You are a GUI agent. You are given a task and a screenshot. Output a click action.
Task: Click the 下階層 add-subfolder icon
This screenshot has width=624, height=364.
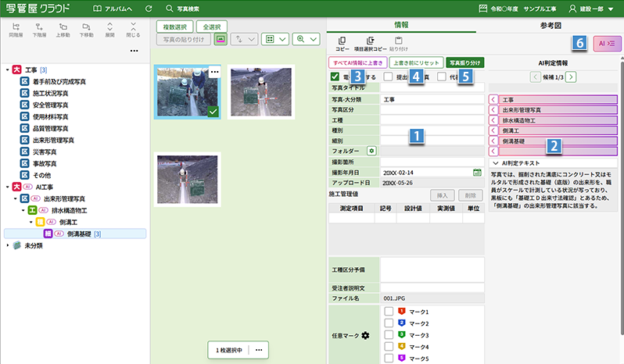coord(39,27)
